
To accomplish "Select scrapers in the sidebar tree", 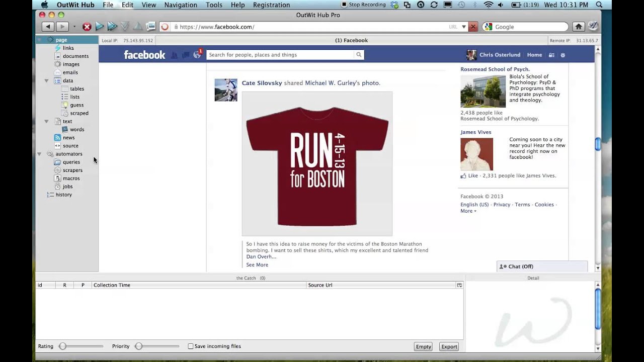I will click(72, 170).
